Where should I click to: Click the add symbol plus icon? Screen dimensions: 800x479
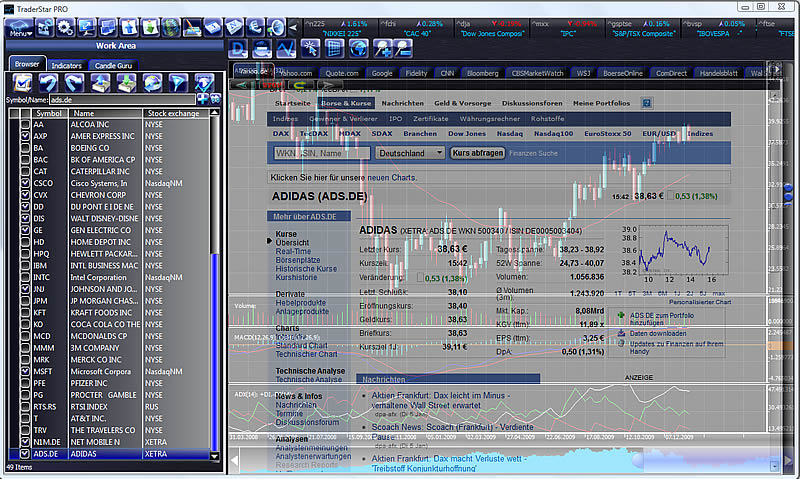[x=203, y=99]
